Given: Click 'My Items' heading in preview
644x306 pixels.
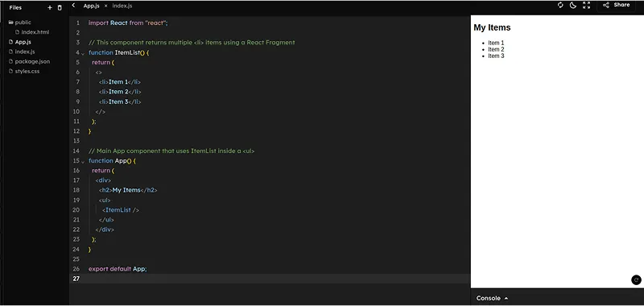Looking at the screenshot, I should [492, 27].
